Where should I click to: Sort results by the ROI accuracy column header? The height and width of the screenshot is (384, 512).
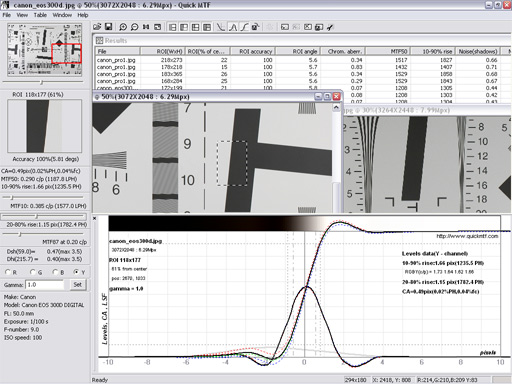click(252, 51)
